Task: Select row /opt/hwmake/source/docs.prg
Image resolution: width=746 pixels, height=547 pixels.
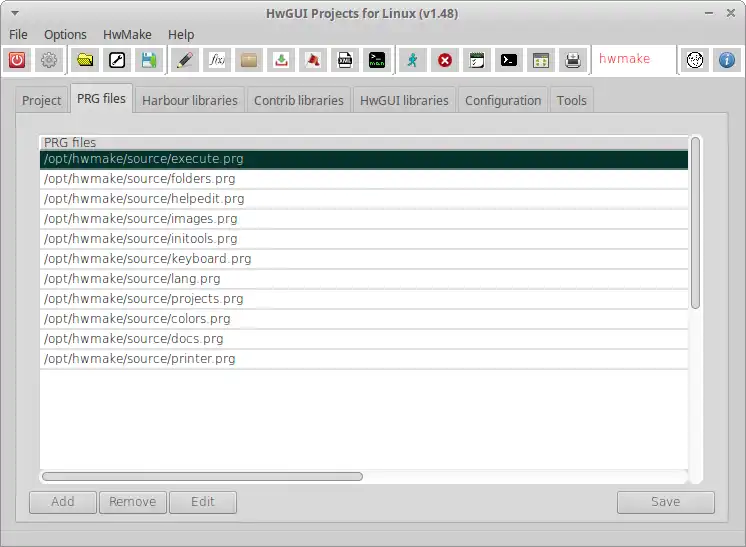Action: point(363,339)
